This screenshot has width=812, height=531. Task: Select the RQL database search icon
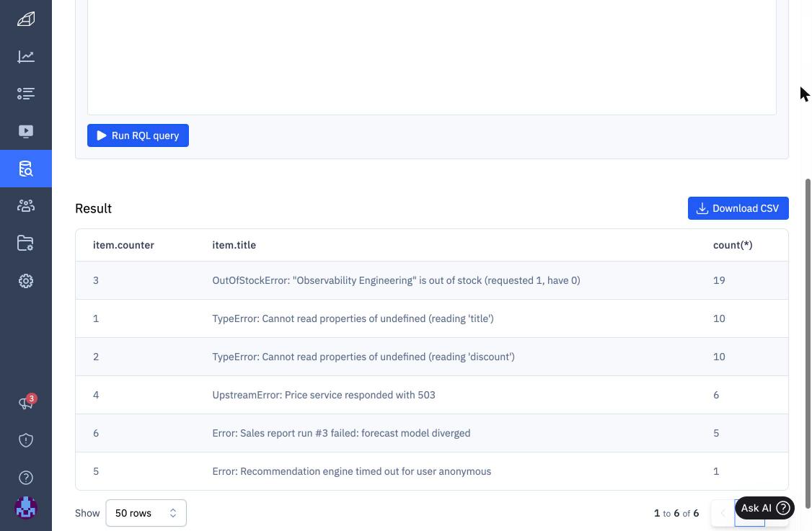[26, 169]
